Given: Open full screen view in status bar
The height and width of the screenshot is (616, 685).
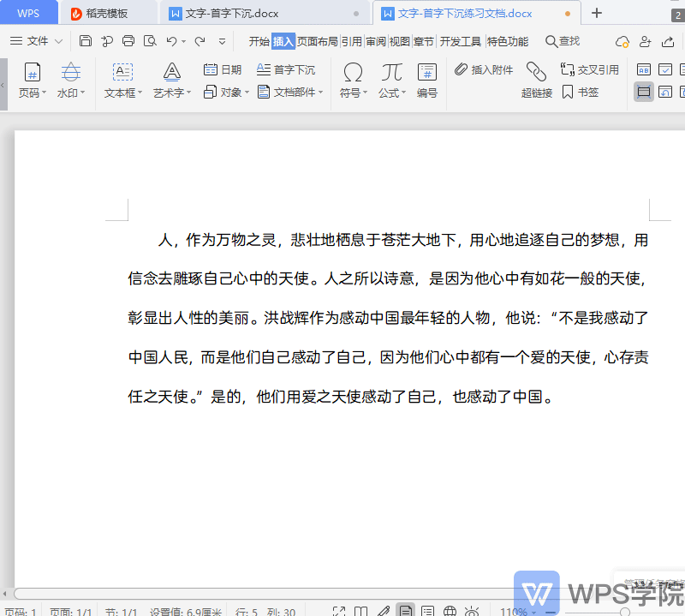Looking at the screenshot, I should [x=339, y=611].
